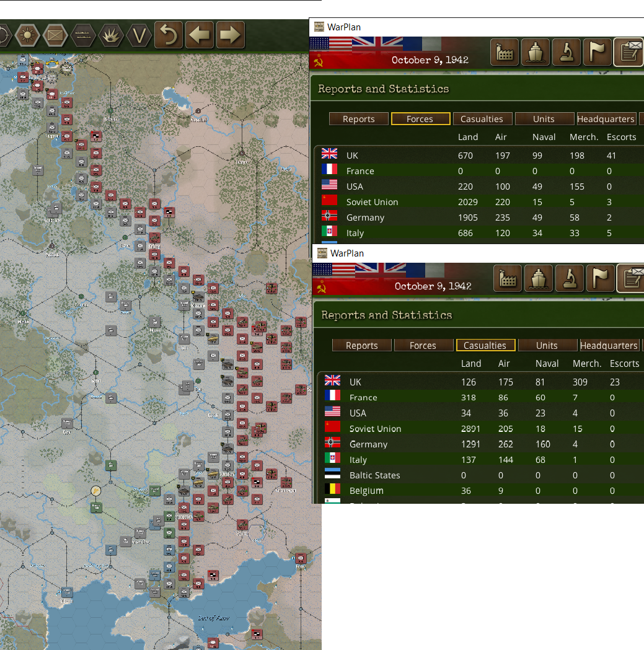Click date October 9, 1942 in lower window
The height and width of the screenshot is (650, 644).
point(433,286)
